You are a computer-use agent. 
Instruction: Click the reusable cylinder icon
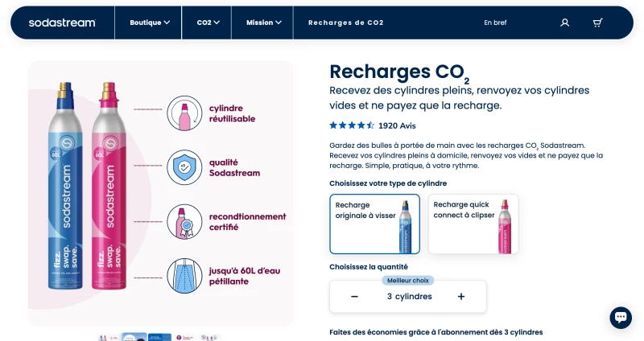[x=184, y=113]
